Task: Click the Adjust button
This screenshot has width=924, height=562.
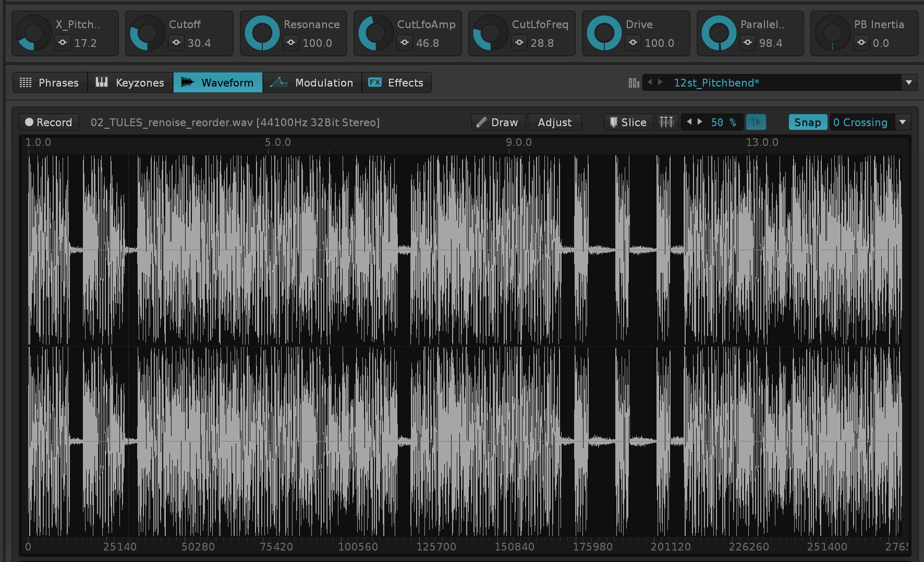Action: (554, 122)
